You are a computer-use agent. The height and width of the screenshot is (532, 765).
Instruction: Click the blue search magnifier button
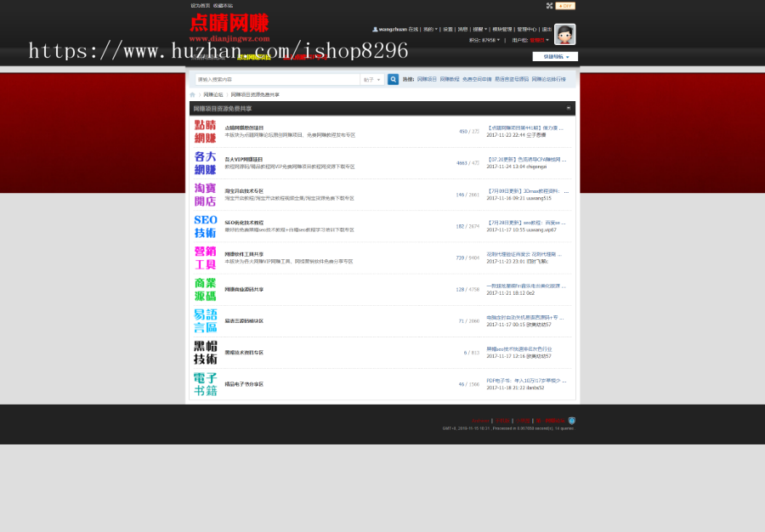pyautogui.click(x=393, y=79)
